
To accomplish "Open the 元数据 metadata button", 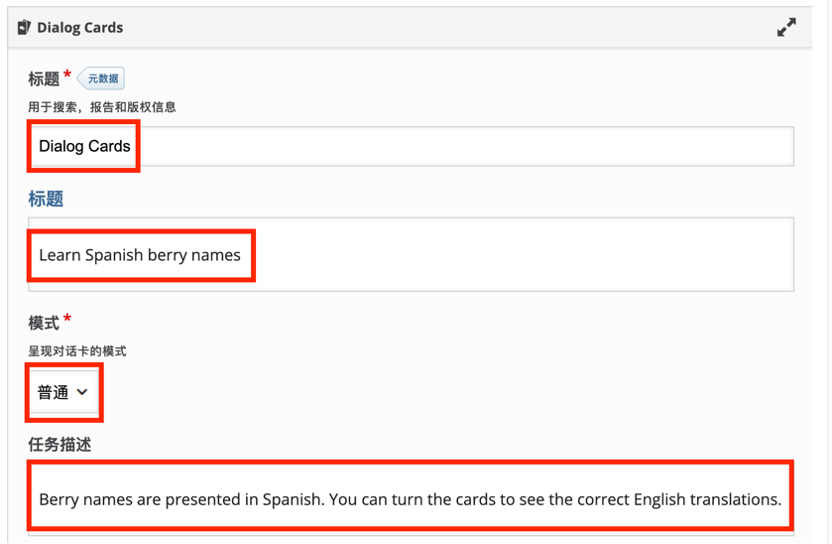I will tap(101, 79).
